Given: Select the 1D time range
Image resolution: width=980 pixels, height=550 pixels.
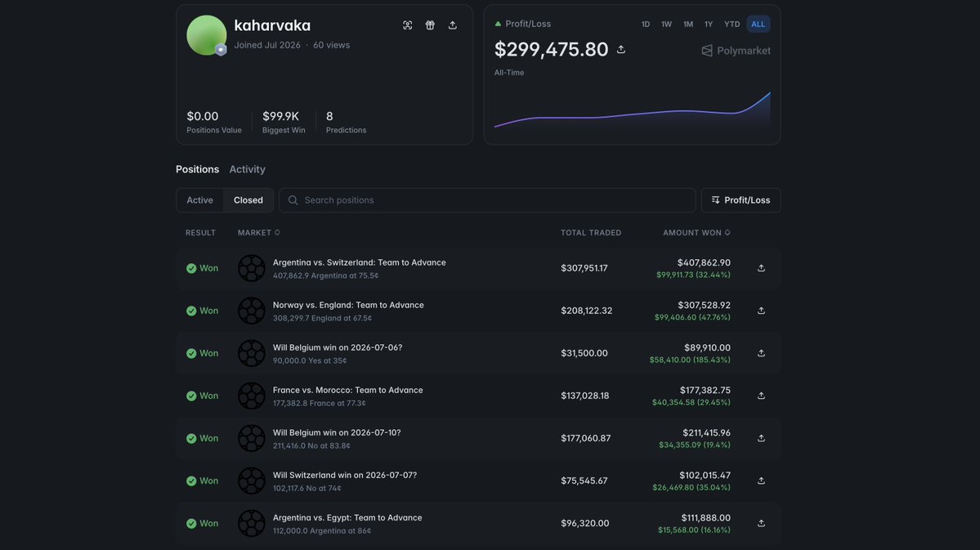Looking at the screenshot, I should click(646, 25).
